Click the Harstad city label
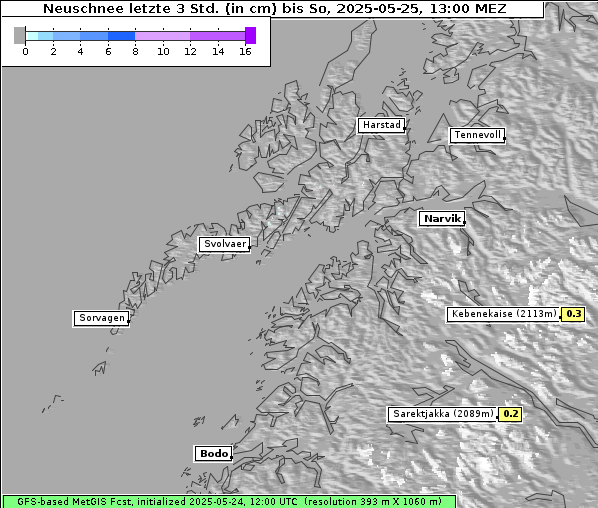 point(381,125)
